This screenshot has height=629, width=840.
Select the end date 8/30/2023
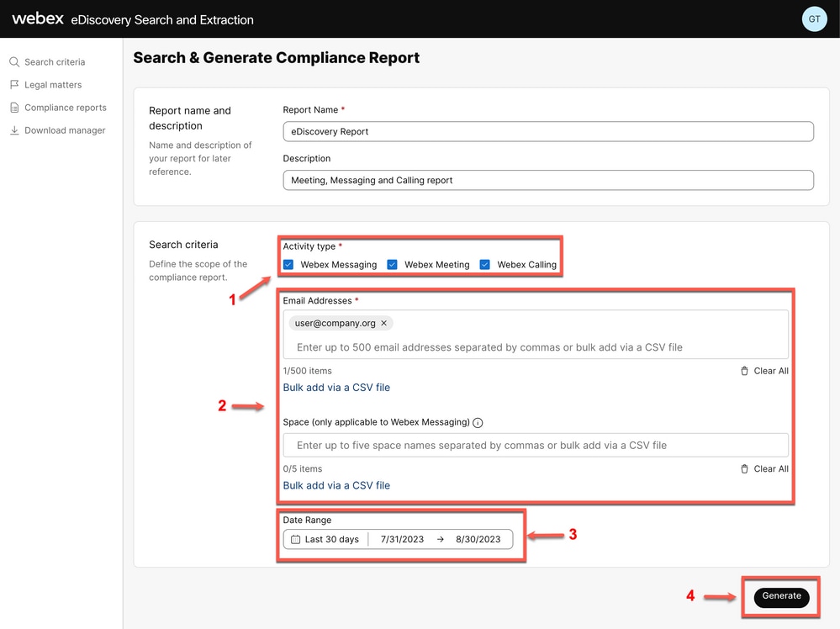tap(478, 540)
